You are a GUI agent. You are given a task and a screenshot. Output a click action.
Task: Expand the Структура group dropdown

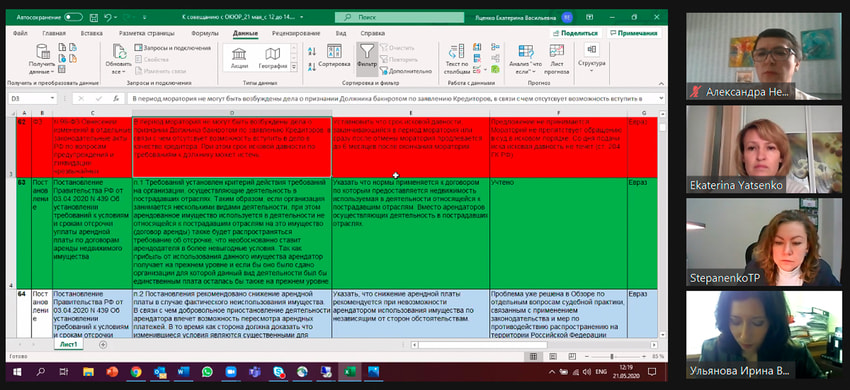point(591,56)
